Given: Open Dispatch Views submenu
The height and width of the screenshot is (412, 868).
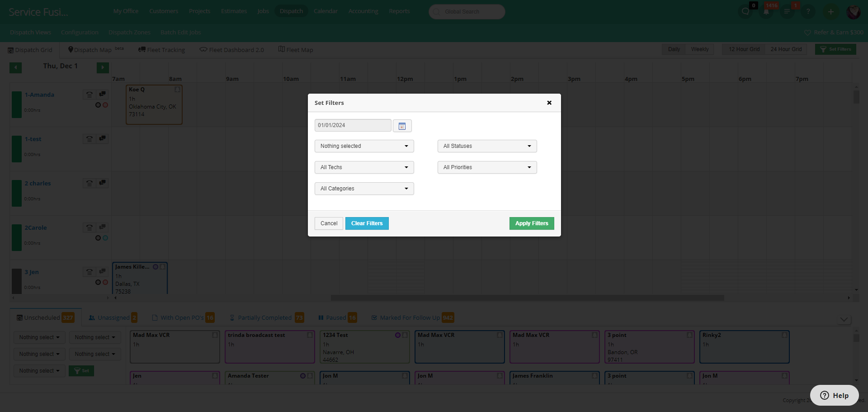Looking at the screenshot, I should [x=30, y=33].
